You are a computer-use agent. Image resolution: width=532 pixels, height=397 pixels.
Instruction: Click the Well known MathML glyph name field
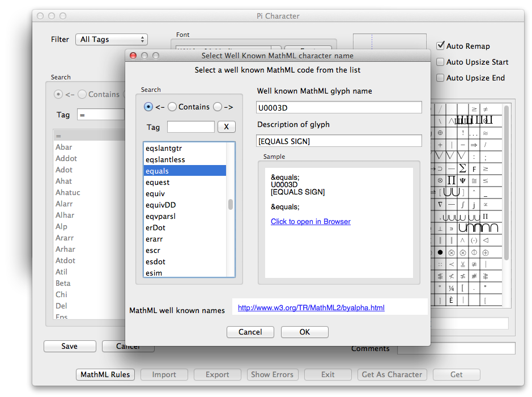coord(339,108)
